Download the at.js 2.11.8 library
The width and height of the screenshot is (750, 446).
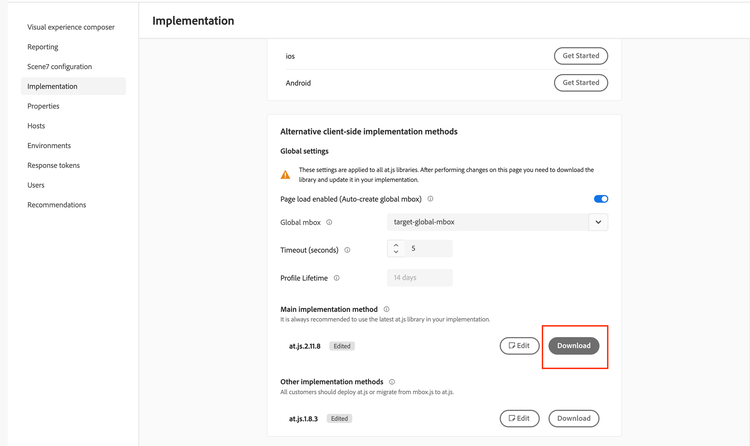574,346
